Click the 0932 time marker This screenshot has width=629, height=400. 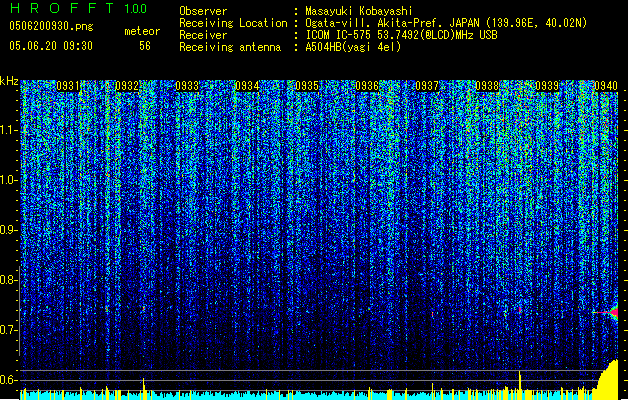point(127,86)
